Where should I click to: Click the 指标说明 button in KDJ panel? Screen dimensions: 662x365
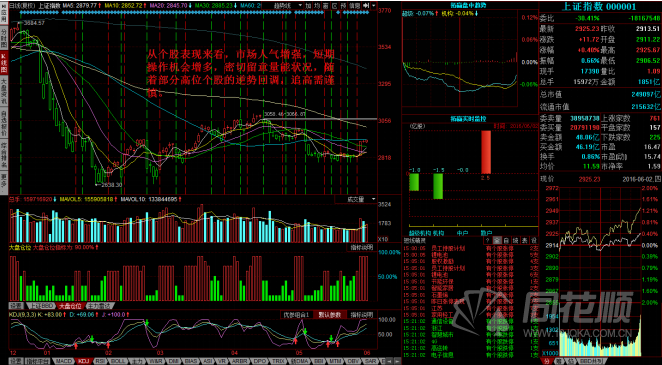click(361, 315)
